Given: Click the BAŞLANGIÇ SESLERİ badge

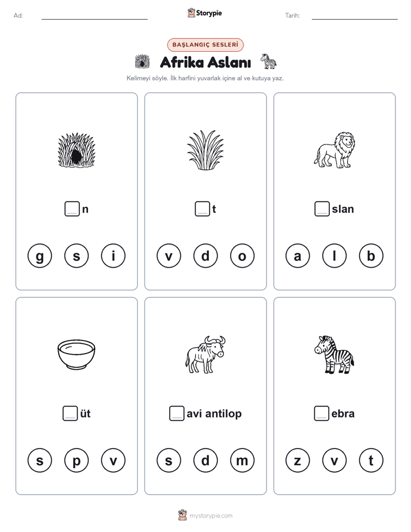Looking at the screenshot, I should click(x=205, y=45).
